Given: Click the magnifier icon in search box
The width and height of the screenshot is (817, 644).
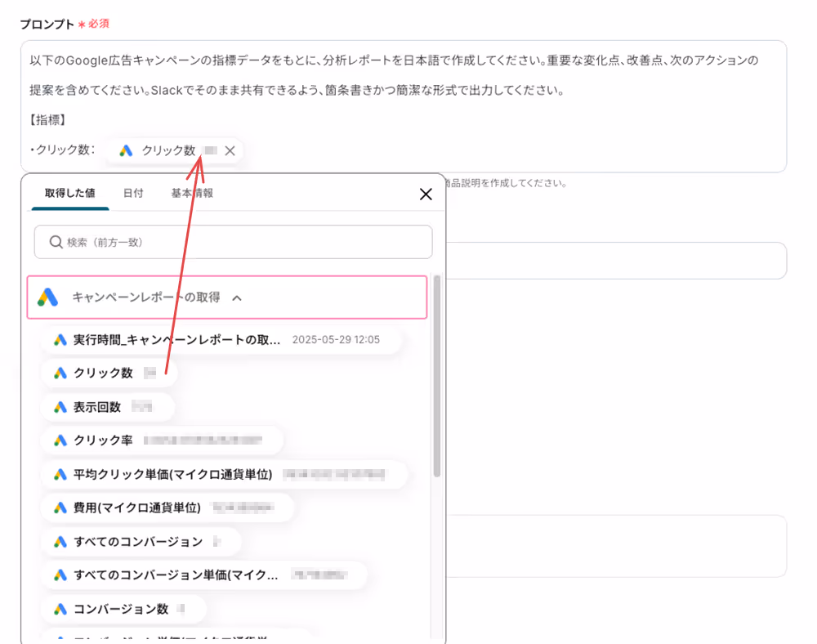Looking at the screenshot, I should point(56,242).
